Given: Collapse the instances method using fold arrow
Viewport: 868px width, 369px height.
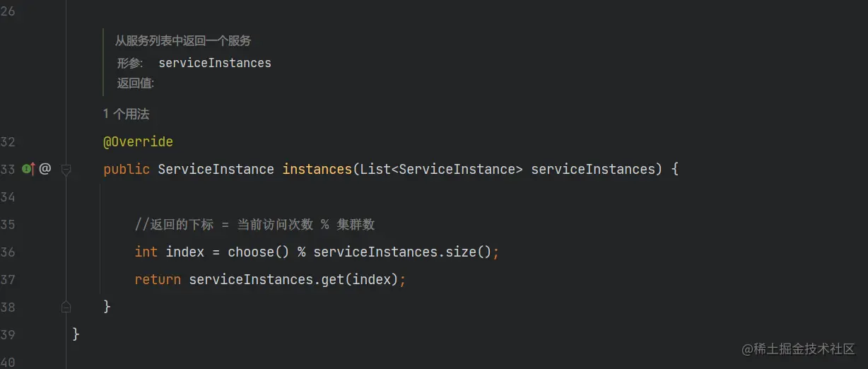Looking at the screenshot, I should point(66,170).
